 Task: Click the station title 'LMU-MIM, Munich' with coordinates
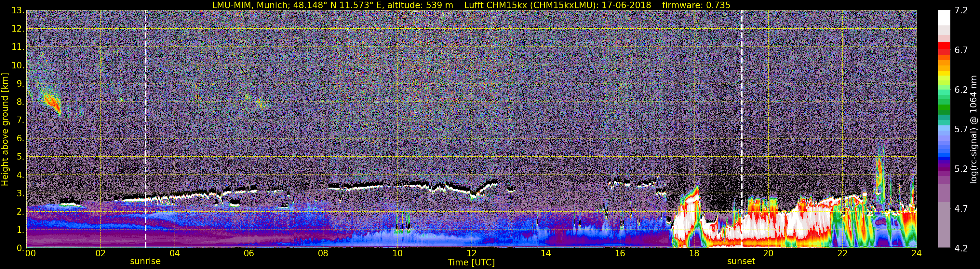point(332,5)
